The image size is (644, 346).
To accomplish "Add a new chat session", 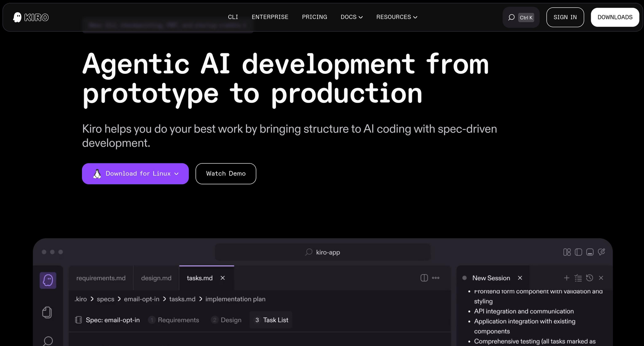I will tap(567, 278).
